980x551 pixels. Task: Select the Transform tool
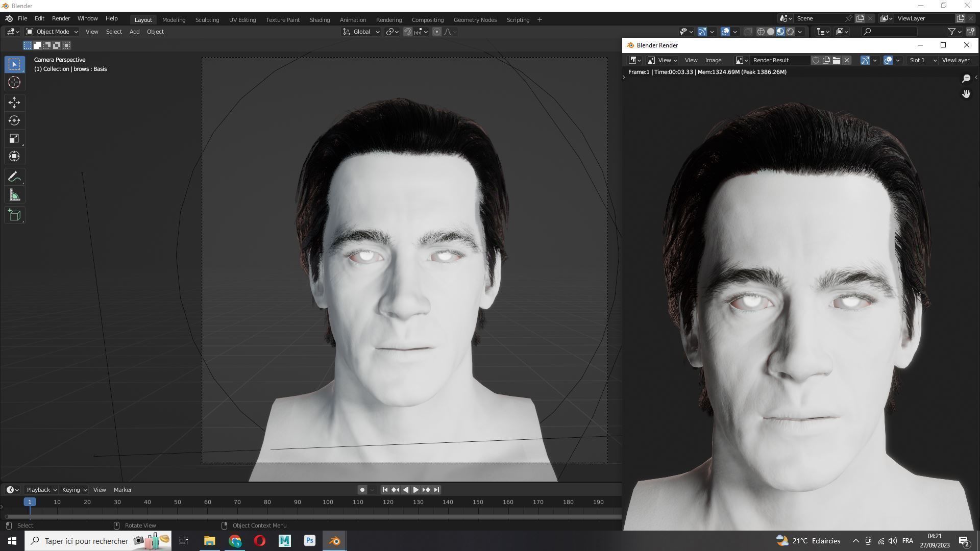pyautogui.click(x=14, y=156)
